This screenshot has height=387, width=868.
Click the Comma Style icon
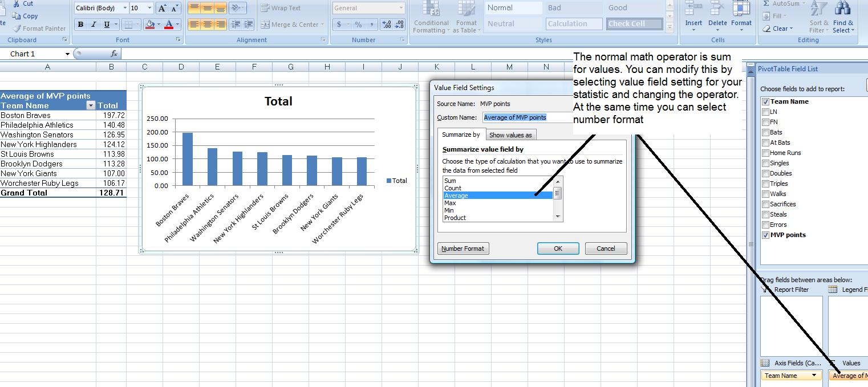coord(372,25)
